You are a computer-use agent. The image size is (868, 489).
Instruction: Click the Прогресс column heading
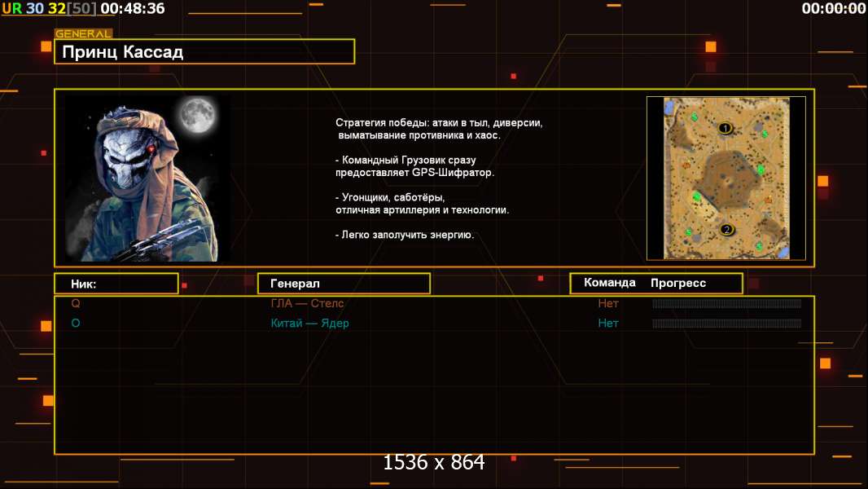coord(678,283)
